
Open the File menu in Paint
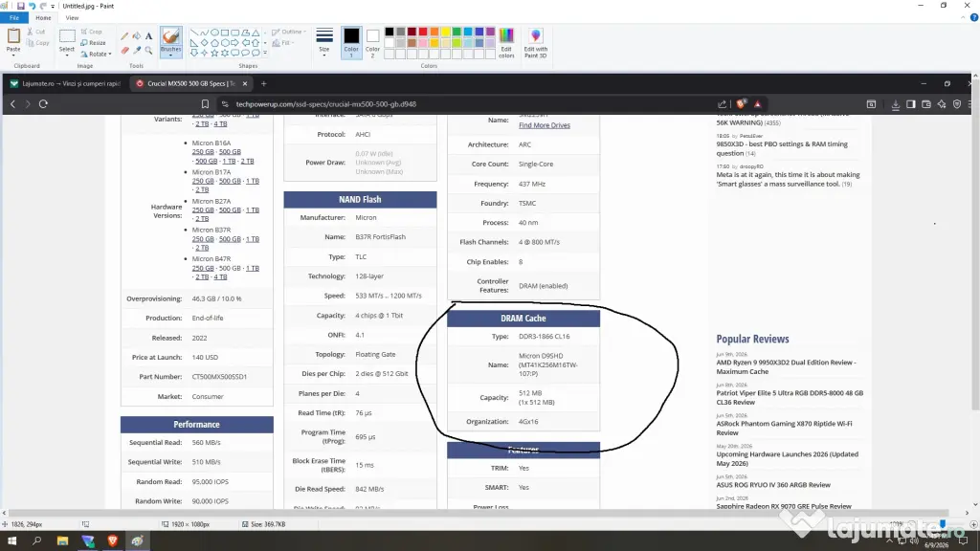pyautogui.click(x=13, y=18)
